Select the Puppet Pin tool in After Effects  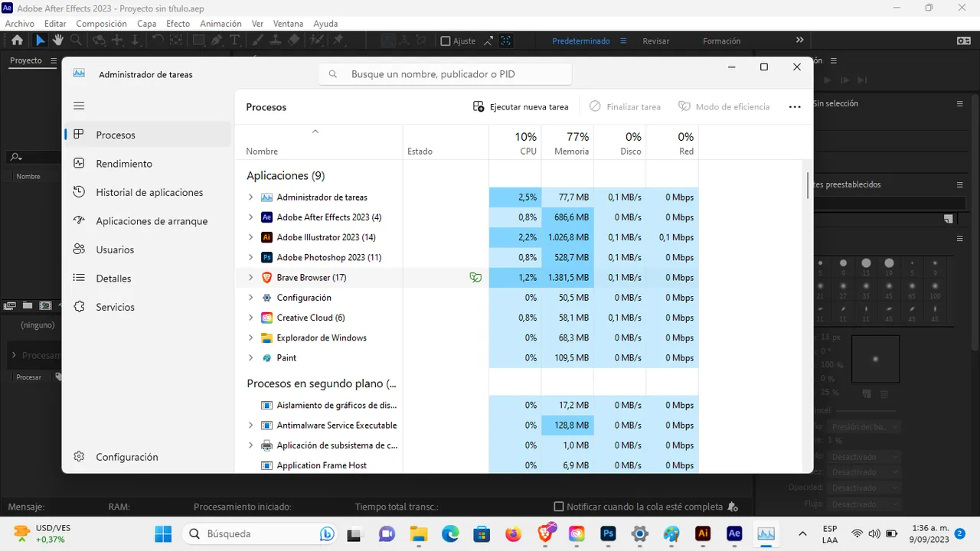338,41
